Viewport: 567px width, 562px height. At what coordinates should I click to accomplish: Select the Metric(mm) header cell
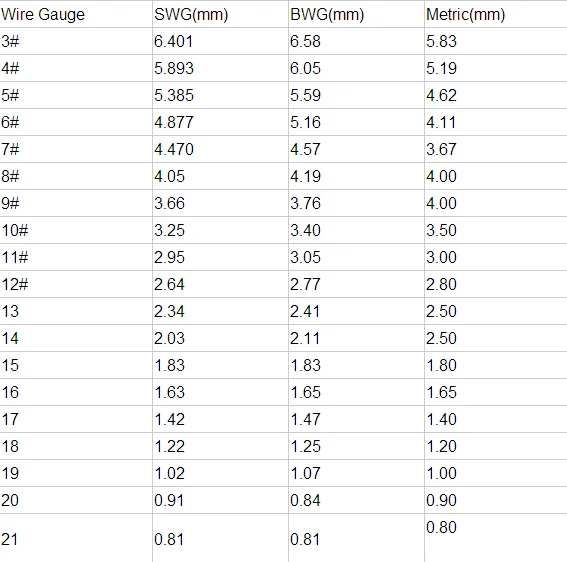[465, 14]
